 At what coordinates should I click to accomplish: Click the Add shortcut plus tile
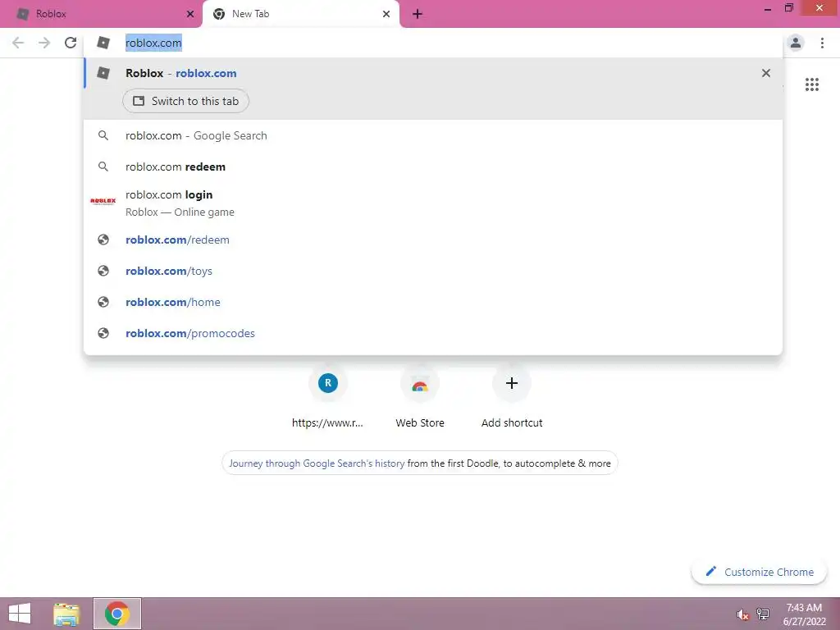[512, 397]
